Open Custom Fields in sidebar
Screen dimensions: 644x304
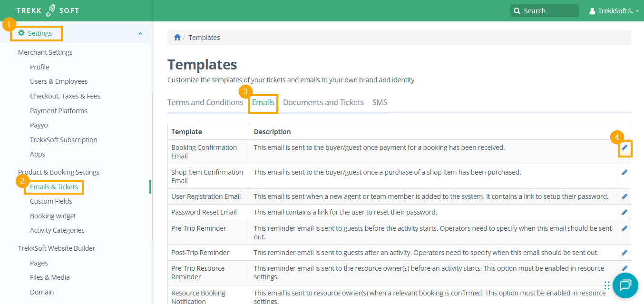point(51,201)
